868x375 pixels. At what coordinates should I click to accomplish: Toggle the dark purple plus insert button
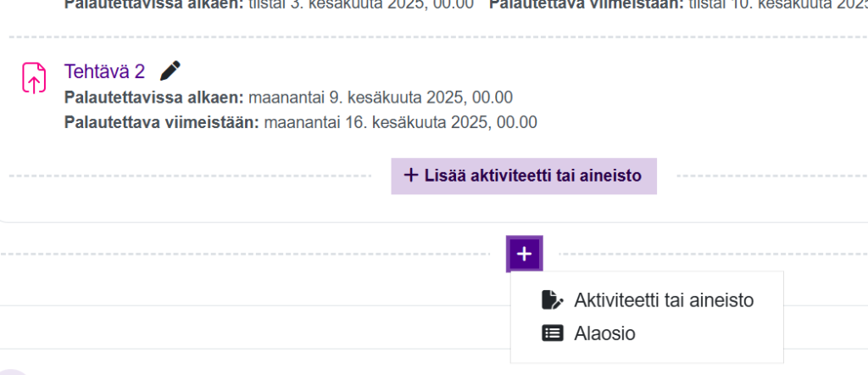525,254
